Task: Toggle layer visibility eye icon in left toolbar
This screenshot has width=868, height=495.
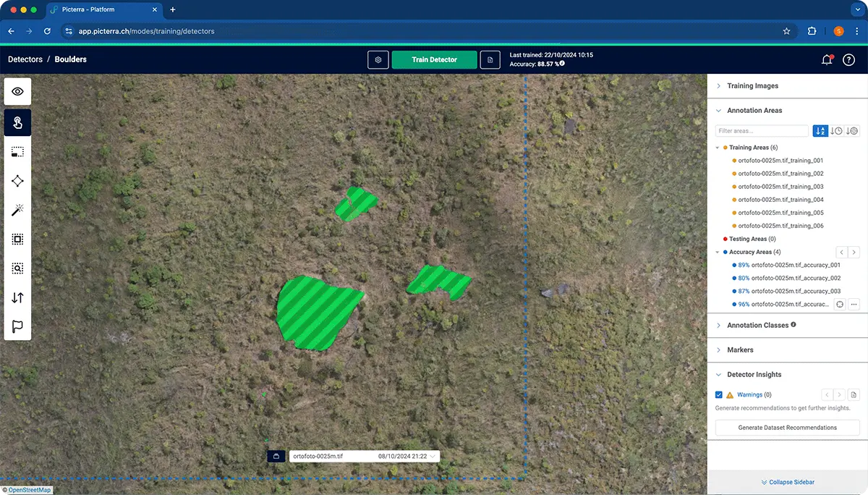Action: pyautogui.click(x=17, y=92)
